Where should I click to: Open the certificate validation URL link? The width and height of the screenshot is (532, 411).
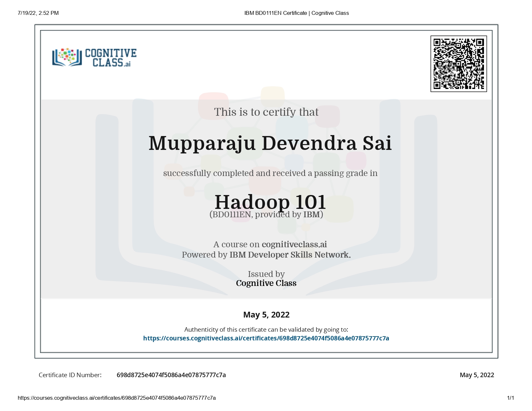pyautogui.click(x=266, y=338)
